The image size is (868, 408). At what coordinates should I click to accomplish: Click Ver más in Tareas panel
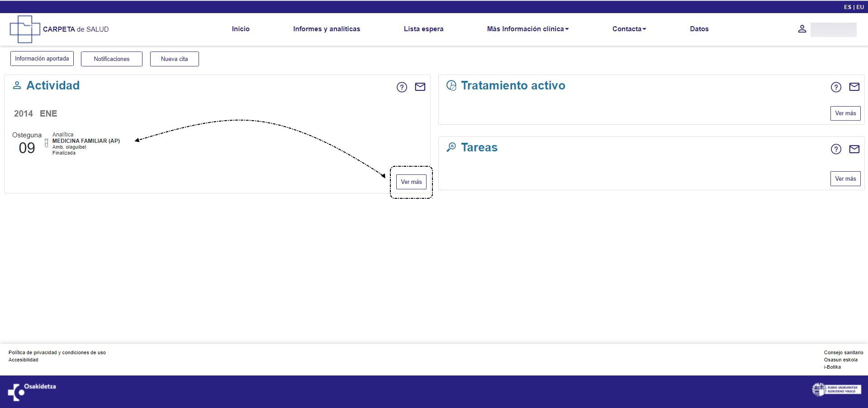coord(845,178)
